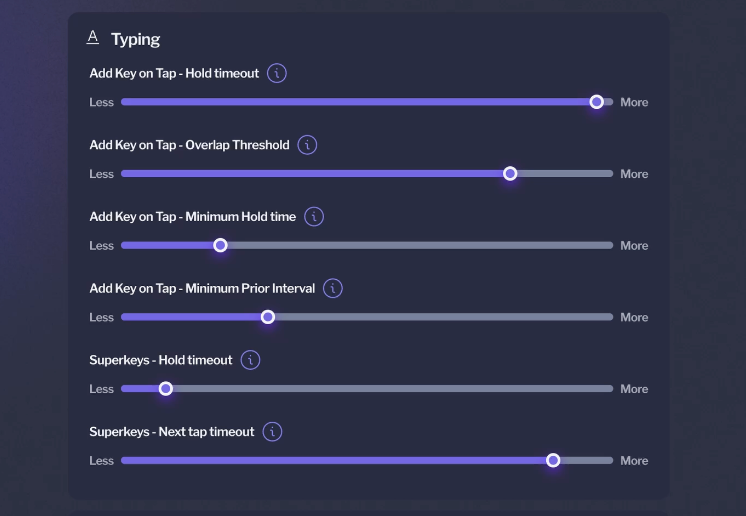Click "Less" on the Add Key Hold timeout row

coord(102,102)
